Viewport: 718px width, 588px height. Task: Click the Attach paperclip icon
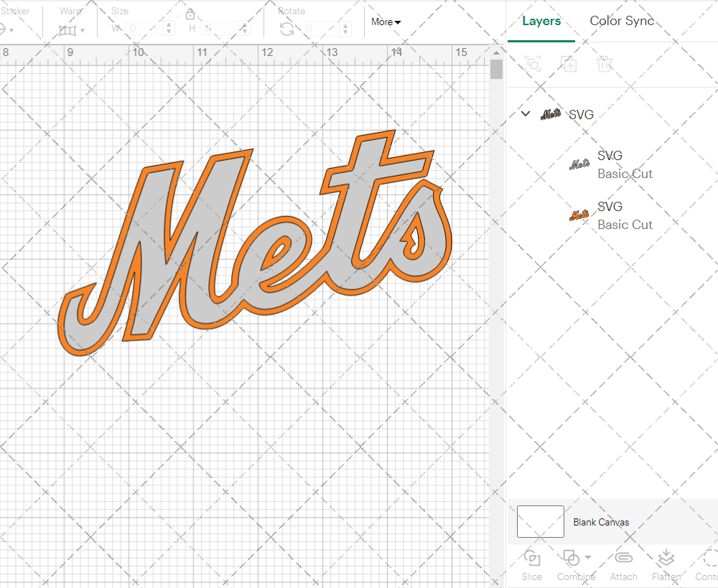click(x=623, y=558)
